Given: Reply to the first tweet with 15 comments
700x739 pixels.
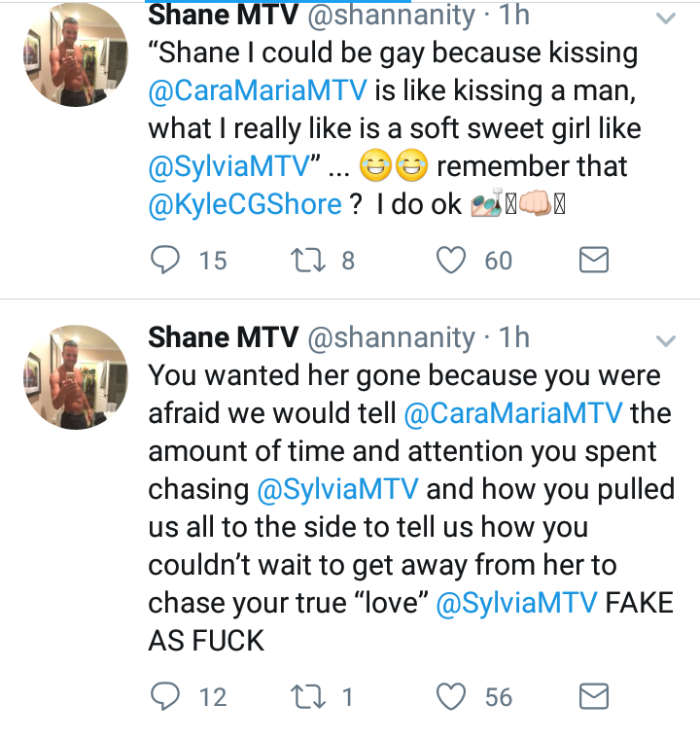Looking at the screenshot, I should [x=164, y=261].
